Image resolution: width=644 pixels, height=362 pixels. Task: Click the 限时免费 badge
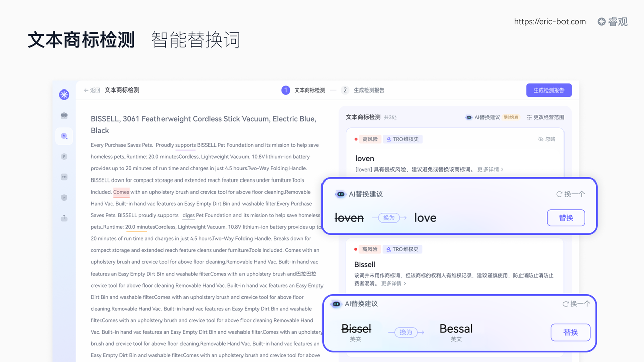[511, 117]
